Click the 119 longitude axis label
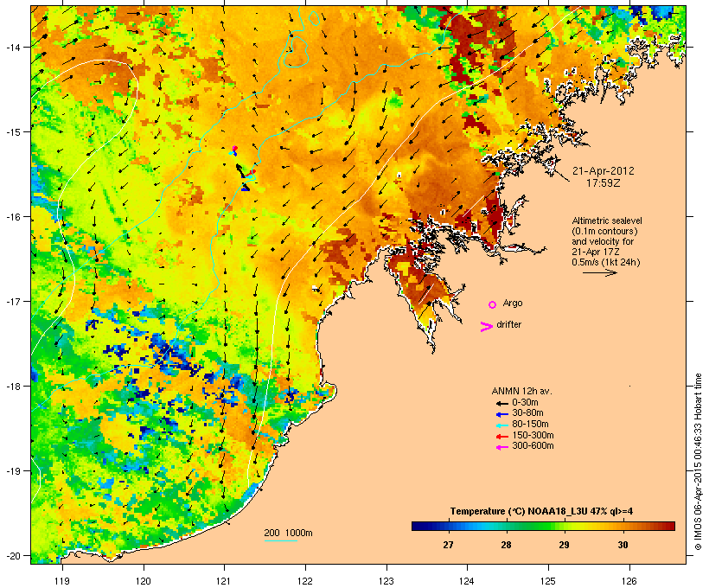The image size is (709, 588). tap(62, 580)
